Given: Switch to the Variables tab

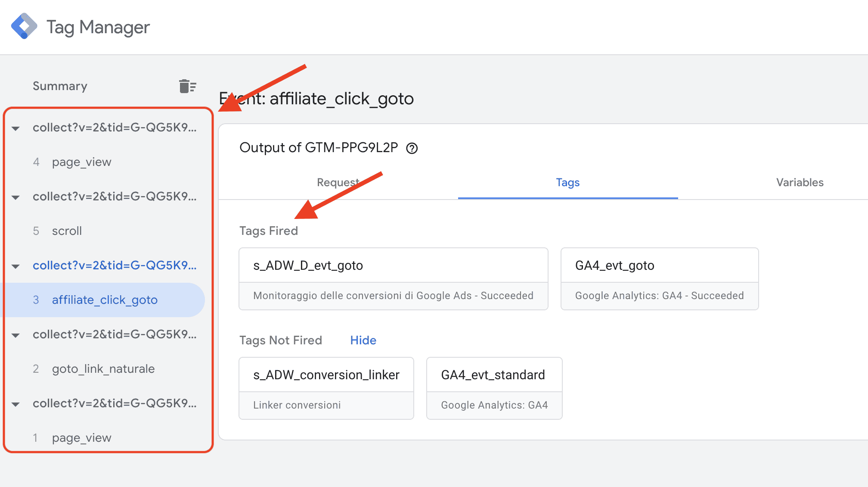Looking at the screenshot, I should [800, 182].
